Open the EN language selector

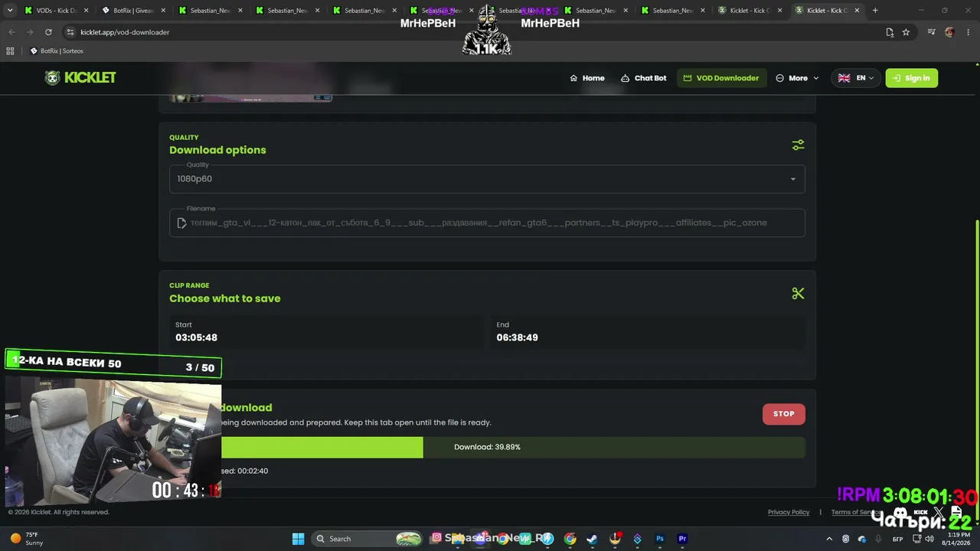pos(855,78)
